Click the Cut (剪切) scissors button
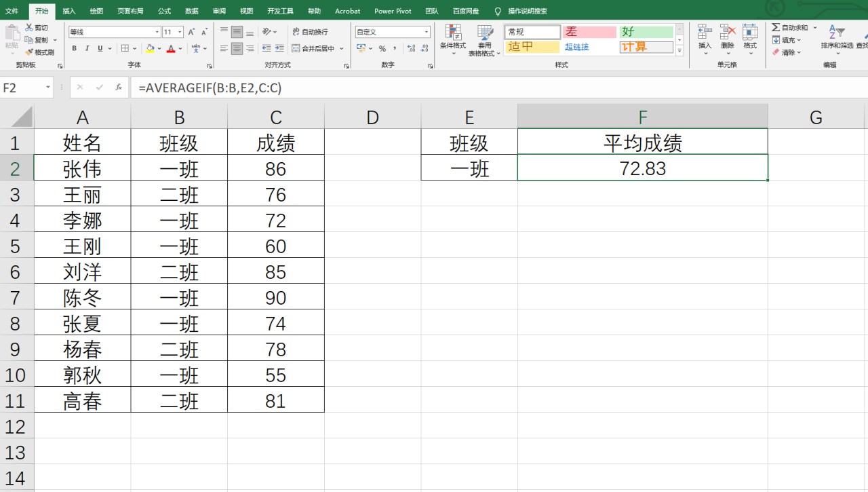The height and width of the screenshot is (492, 868). [37, 28]
